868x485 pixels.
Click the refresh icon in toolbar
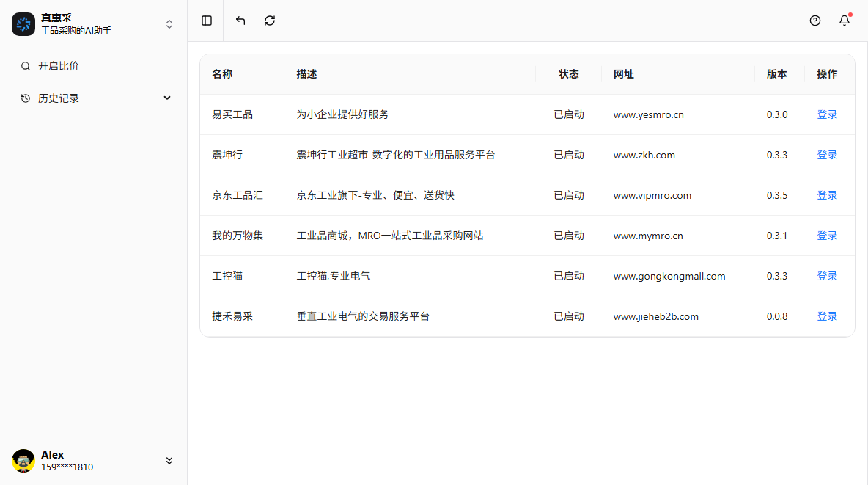[270, 21]
